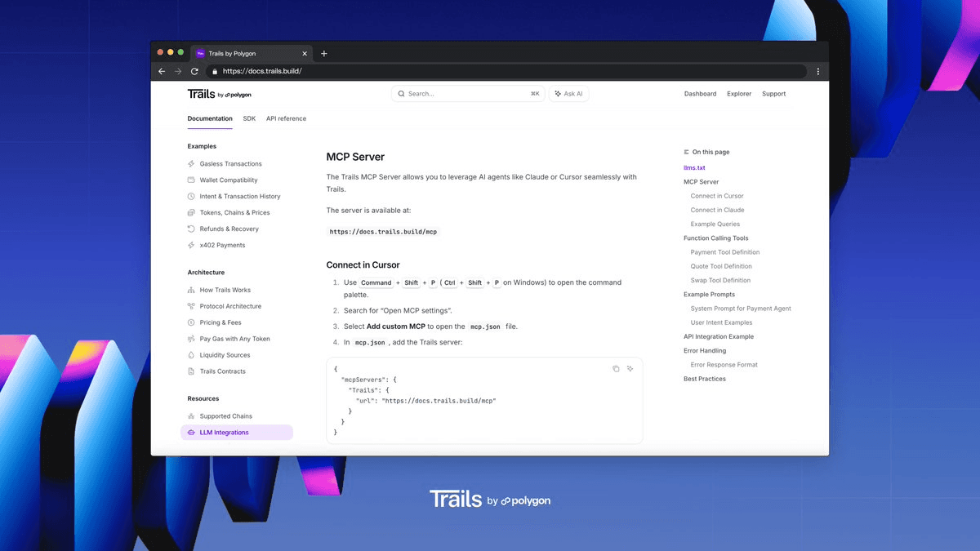Click the Ask AI button
This screenshot has height=551, width=980.
tap(568, 94)
